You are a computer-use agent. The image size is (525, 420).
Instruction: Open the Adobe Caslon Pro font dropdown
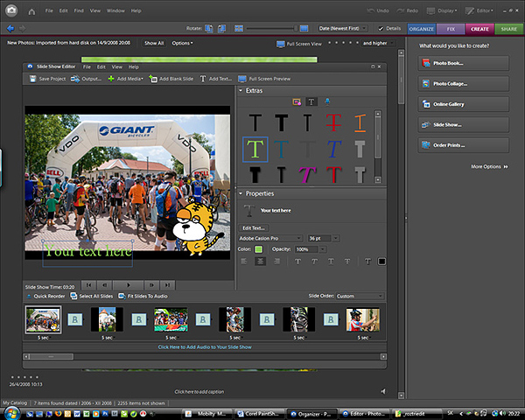click(x=269, y=238)
